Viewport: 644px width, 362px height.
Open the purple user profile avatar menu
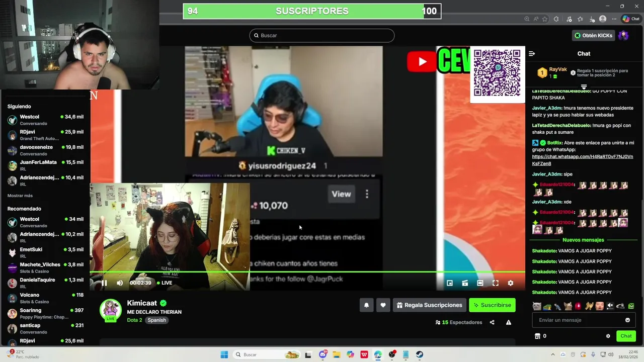click(623, 35)
